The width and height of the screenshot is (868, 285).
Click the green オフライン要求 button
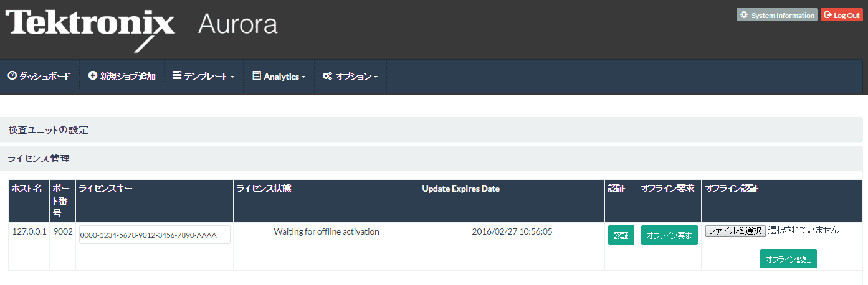[669, 235]
